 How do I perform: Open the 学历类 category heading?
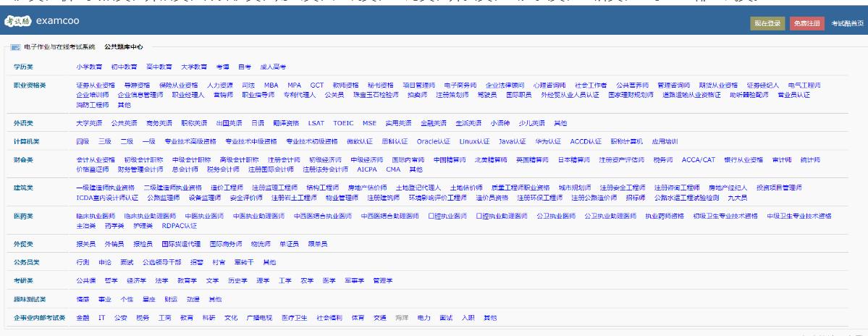pos(23,67)
